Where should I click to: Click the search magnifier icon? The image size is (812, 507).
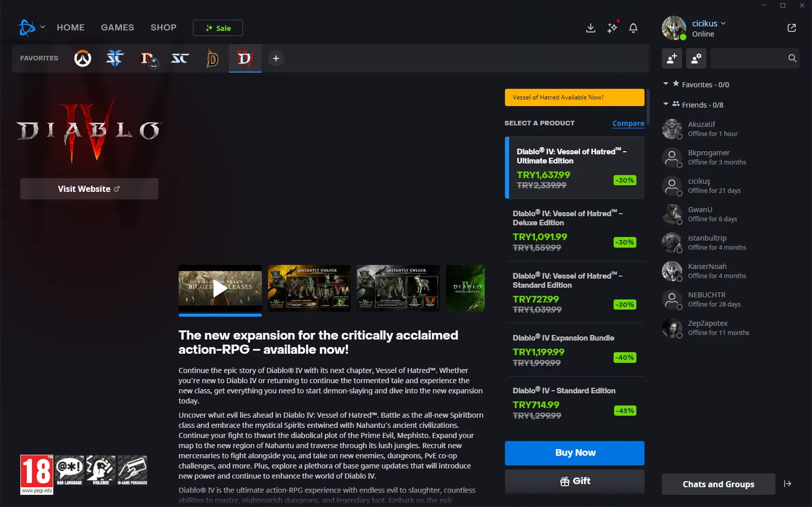tap(792, 58)
